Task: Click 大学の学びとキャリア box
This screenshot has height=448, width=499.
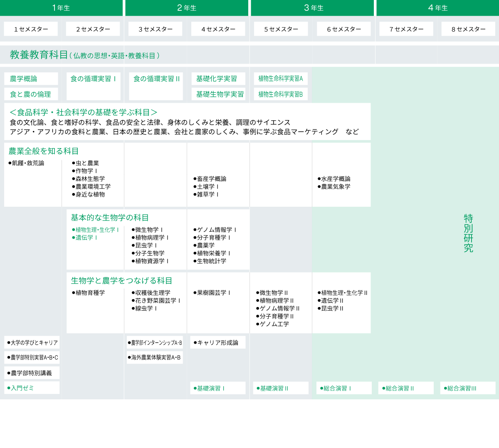Action: click(32, 342)
